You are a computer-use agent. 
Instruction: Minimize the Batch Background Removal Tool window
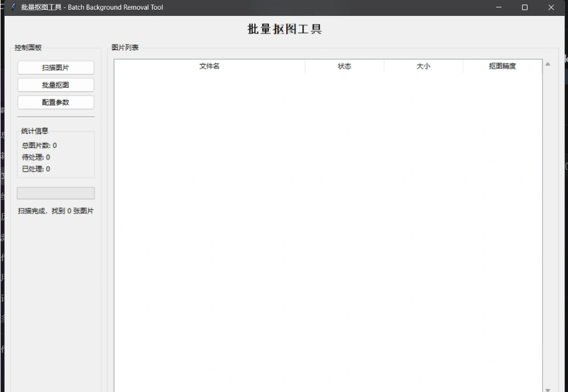pos(499,7)
